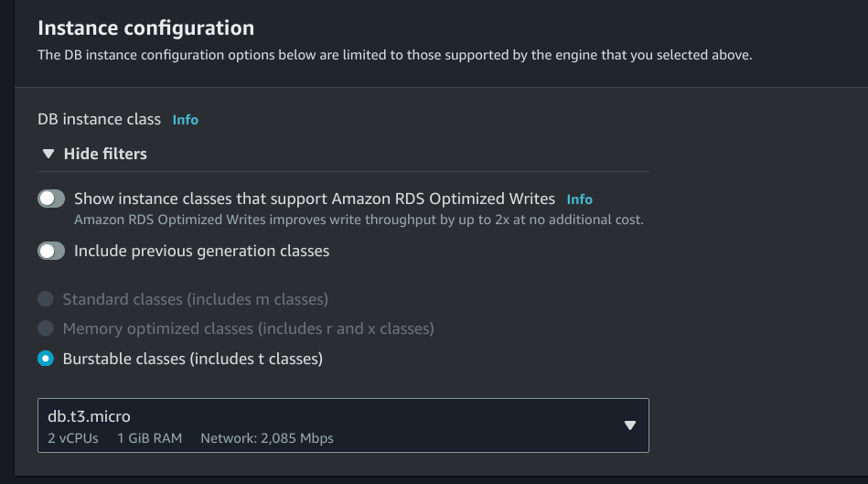The width and height of the screenshot is (868, 484).
Task: Enable the previous generation classes switch
Action: (x=51, y=251)
